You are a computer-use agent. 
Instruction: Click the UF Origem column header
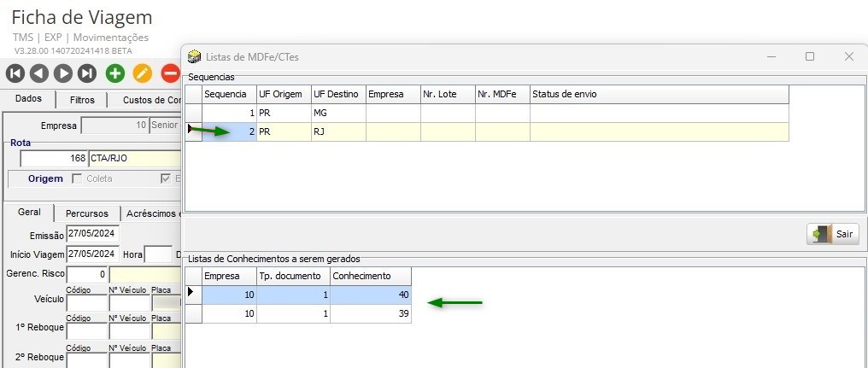pos(284,94)
